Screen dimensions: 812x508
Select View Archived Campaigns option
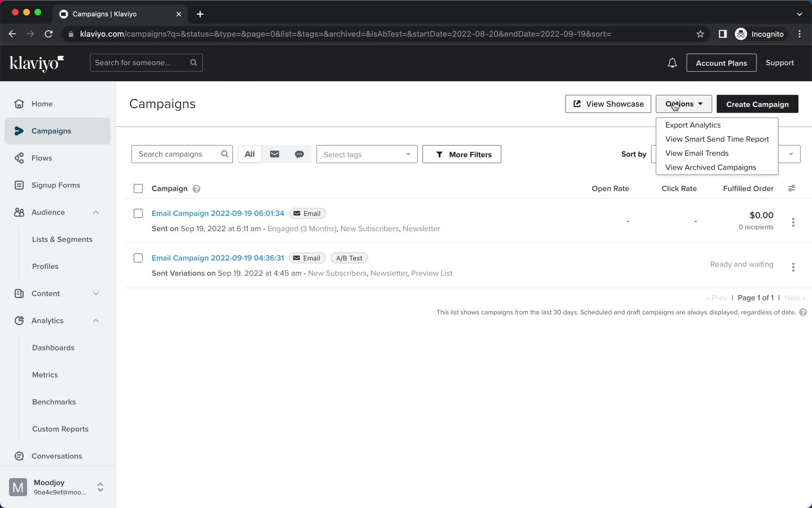(x=711, y=167)
